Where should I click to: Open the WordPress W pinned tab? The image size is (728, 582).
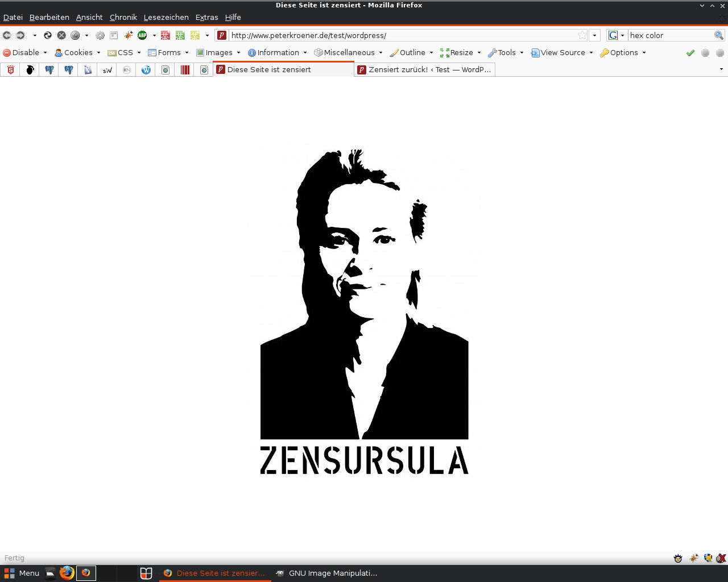coord(146,70)
